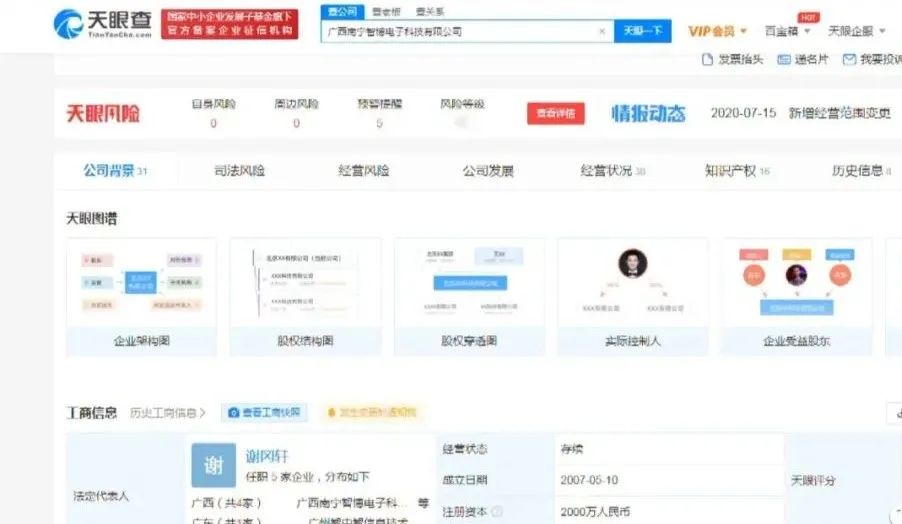This screenshot has height=524, width=902.
Task: Expand 历史工商信息 chevron link
Action: [x=167, y=412]
